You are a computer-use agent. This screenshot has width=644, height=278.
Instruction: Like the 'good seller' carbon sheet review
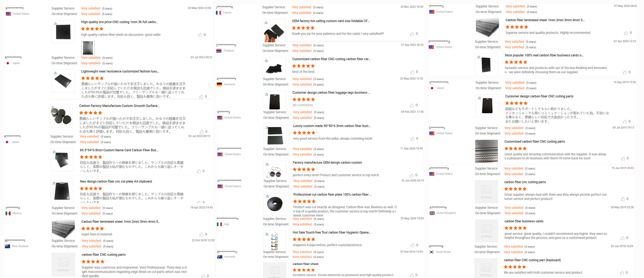coord(200,35)
